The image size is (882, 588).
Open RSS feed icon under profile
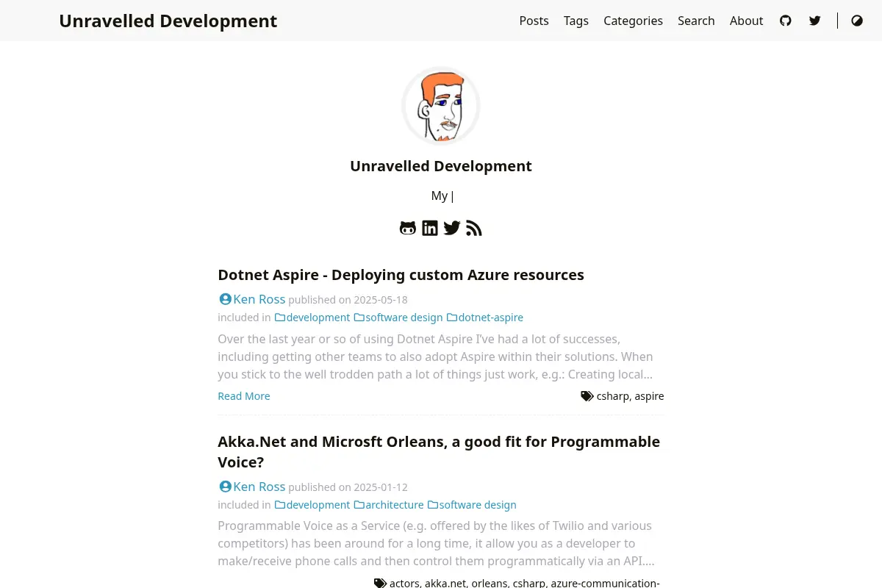[x=474, y=228]
